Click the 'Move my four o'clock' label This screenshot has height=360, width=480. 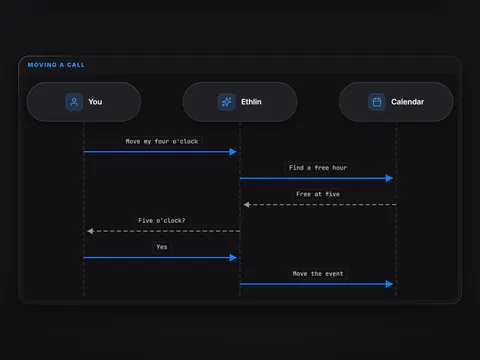coord(162,141)
